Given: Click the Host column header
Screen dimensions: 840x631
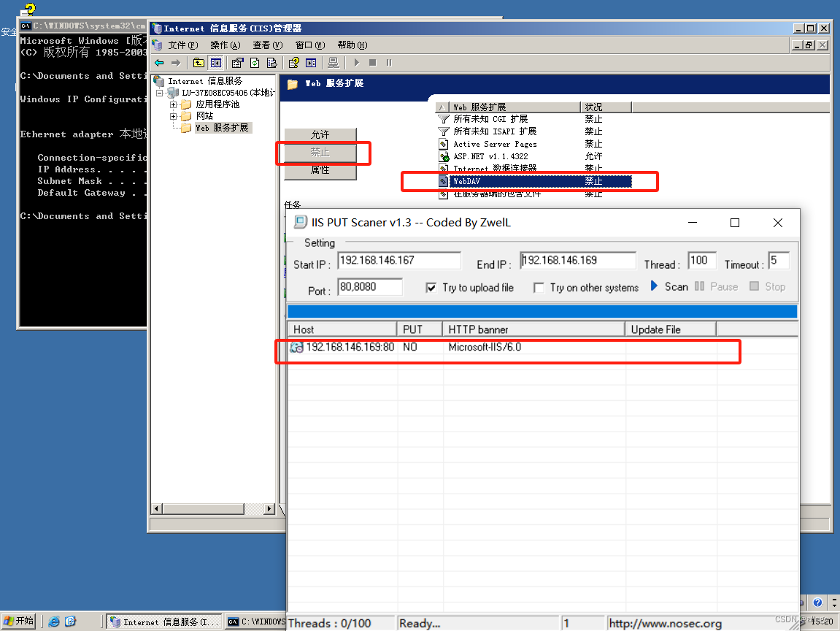Looking at the screenshot, I should click(342, 329).
